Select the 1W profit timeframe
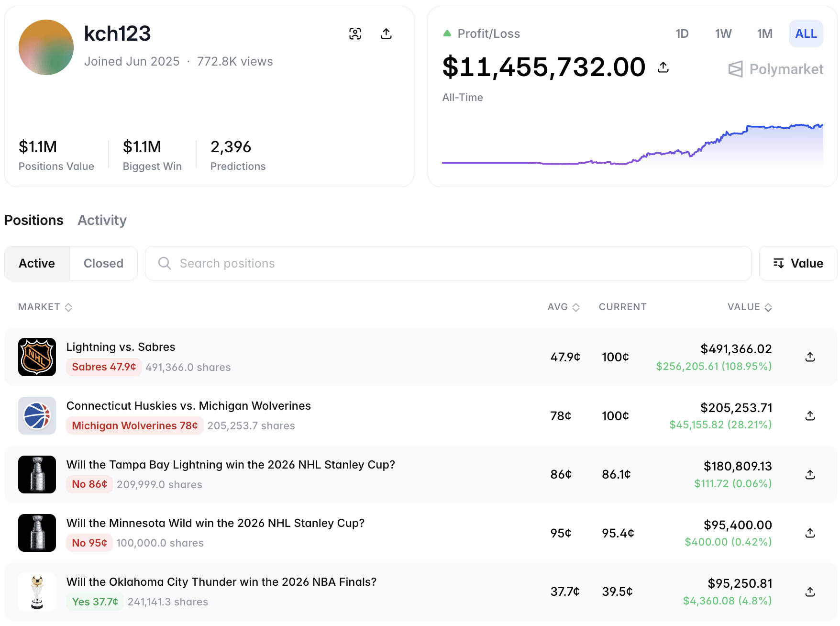 tap(723, 34)
